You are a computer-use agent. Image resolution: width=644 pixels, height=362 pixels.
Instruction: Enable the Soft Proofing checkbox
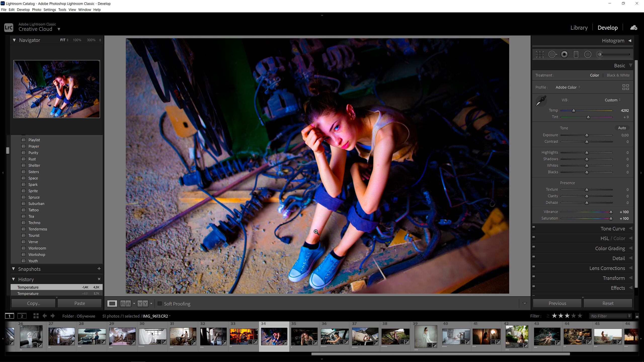[159, 304]
